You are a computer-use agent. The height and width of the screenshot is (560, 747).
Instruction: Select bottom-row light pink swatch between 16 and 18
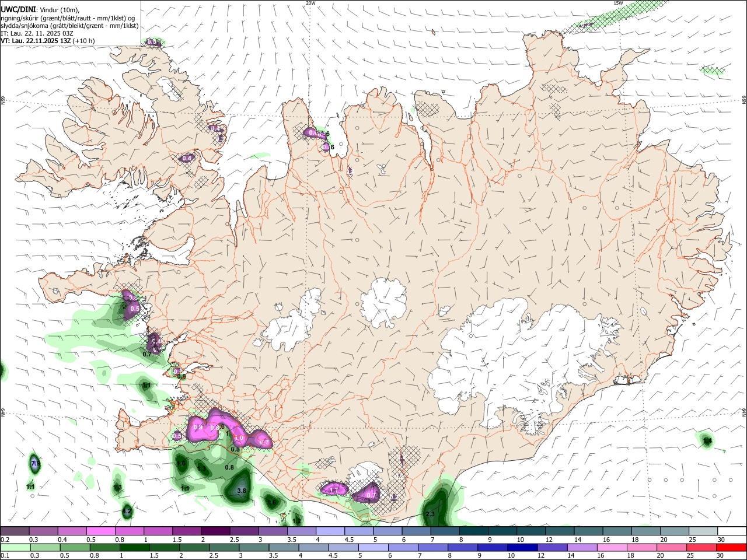point(613,547)
